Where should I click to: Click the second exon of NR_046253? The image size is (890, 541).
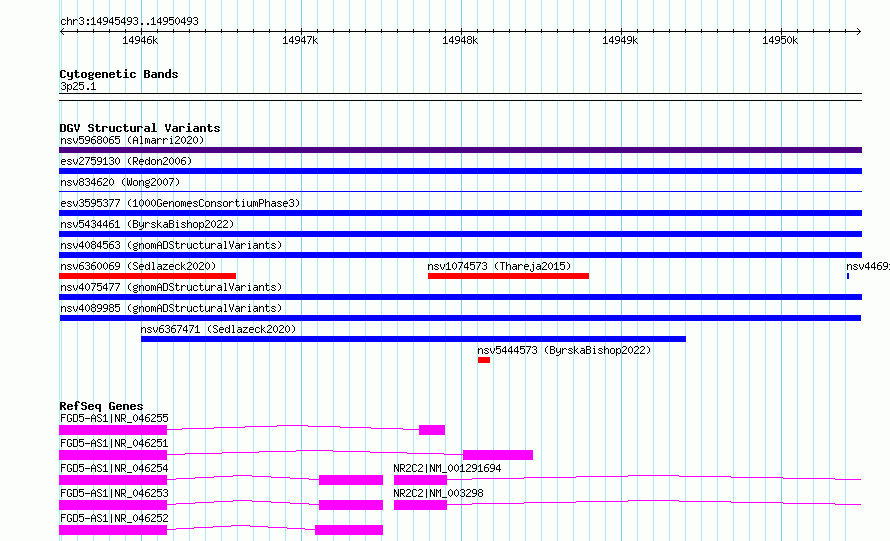(351, 505)
